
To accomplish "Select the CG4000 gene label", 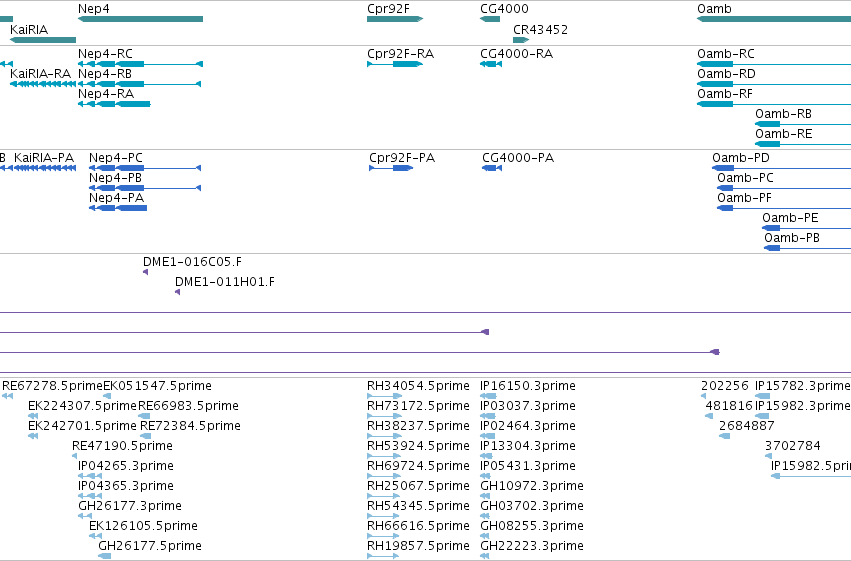I will tap(504, 9).
